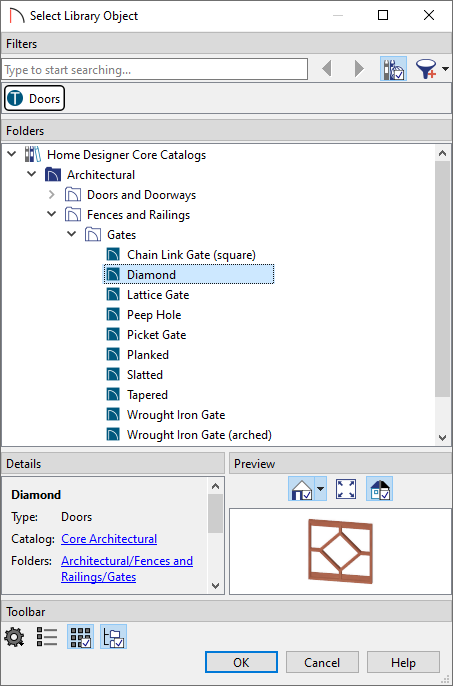The height and width of the screenshot is (686, 453).
Task: Collapse the Fences and Railings folder
Action: (52, 214)
